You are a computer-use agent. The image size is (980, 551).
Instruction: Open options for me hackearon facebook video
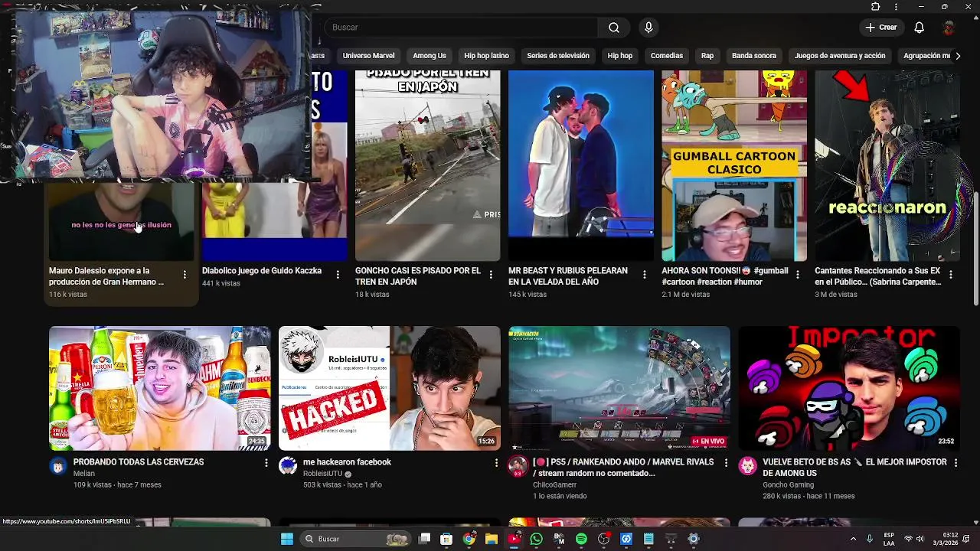[x=496, y=463]
